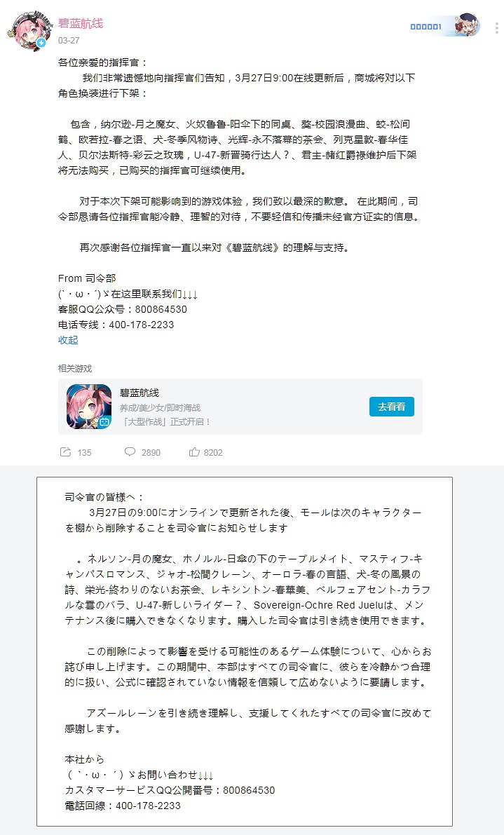Image resolution: width=504 pixels, height=835 pixels.
Task: Click the lightning verification badge on avatar
Action: (x=41, y=43)
